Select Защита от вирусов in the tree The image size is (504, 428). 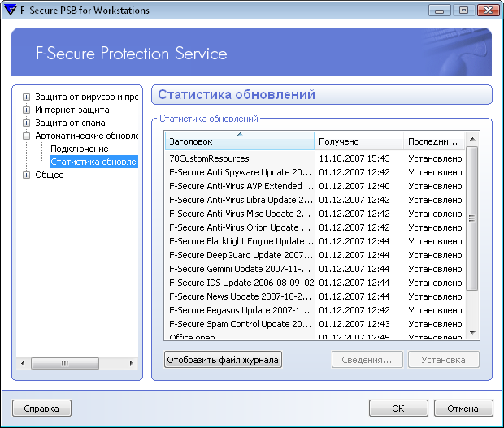[86, 97]
